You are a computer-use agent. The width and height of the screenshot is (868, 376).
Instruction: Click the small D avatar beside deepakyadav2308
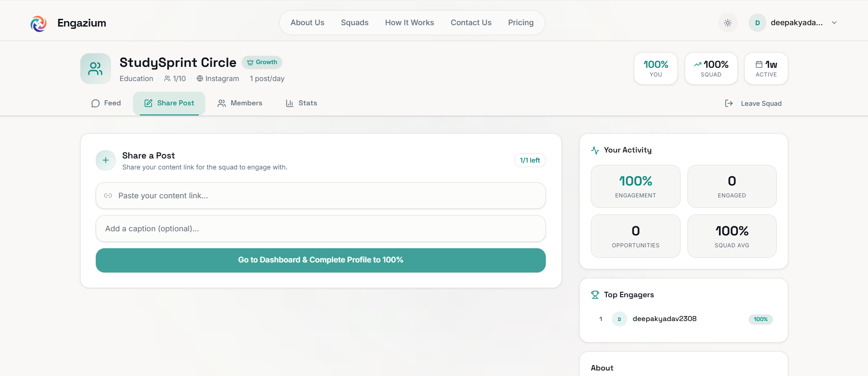620,319
